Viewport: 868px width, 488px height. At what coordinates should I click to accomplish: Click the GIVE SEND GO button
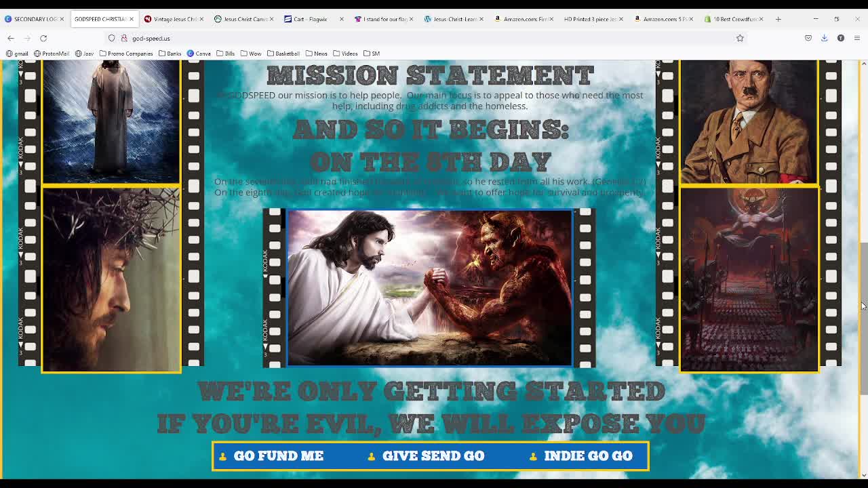click(x=427, y=456)
